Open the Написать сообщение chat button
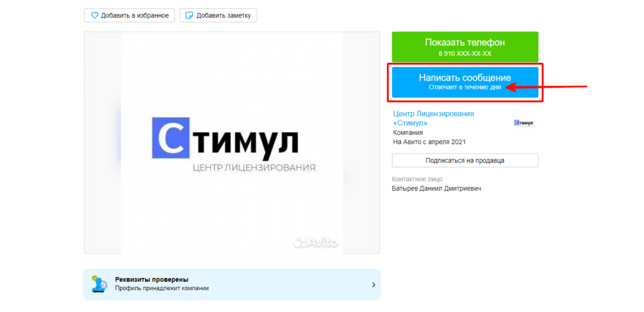 coord(465,82)
